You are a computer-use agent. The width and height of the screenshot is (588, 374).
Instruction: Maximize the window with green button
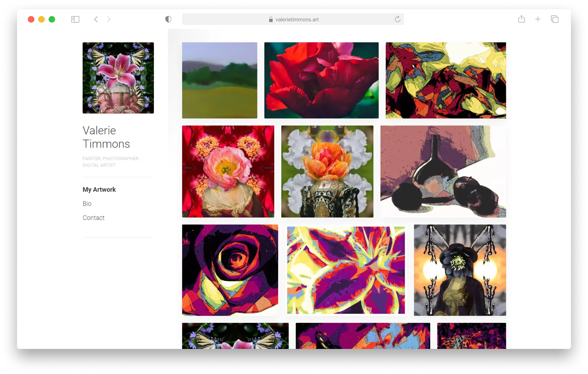(x=52, y=19)
